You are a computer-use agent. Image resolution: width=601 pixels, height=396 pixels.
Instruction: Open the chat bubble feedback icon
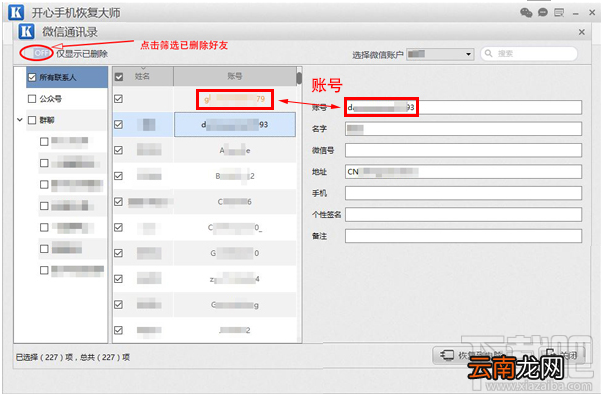(x=543, y=13)
